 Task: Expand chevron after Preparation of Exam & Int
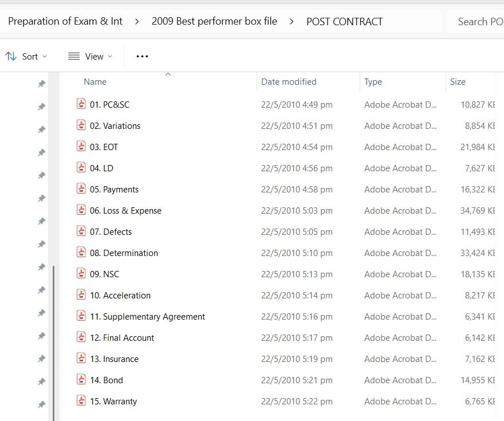(137, 22)
